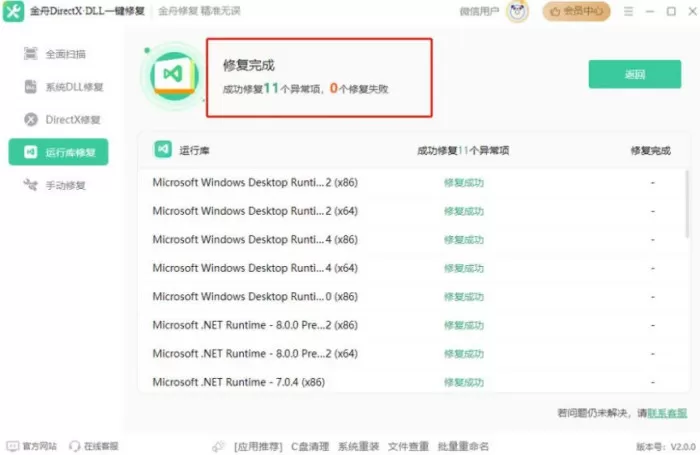Click the 系统DLL修复 file icon
Image resolution: width=700 pixels, height=455 pixels.
pyautogui.click(x=30, y=87)
